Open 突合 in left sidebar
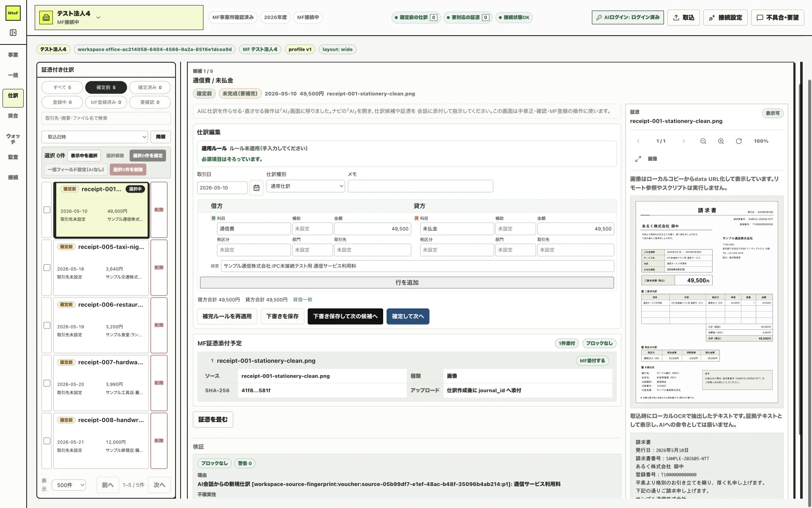This screenshot has height=508, width=812. (13, 116)
